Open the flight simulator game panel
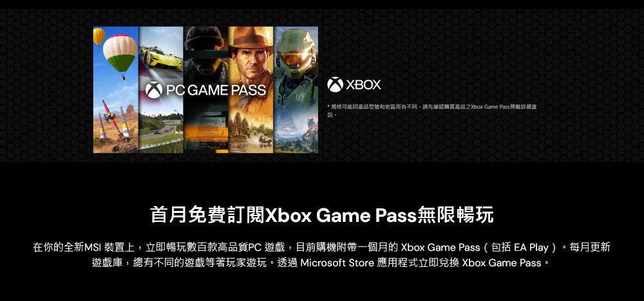 116,90
